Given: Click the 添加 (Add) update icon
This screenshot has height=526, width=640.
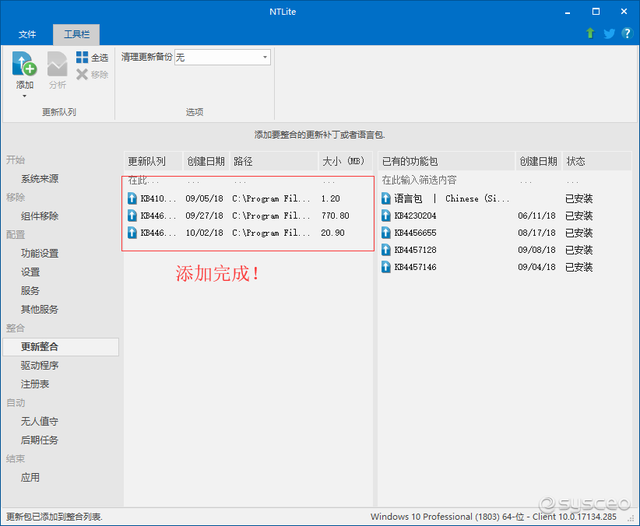Looking at the screenshot, I should point(24,64).
